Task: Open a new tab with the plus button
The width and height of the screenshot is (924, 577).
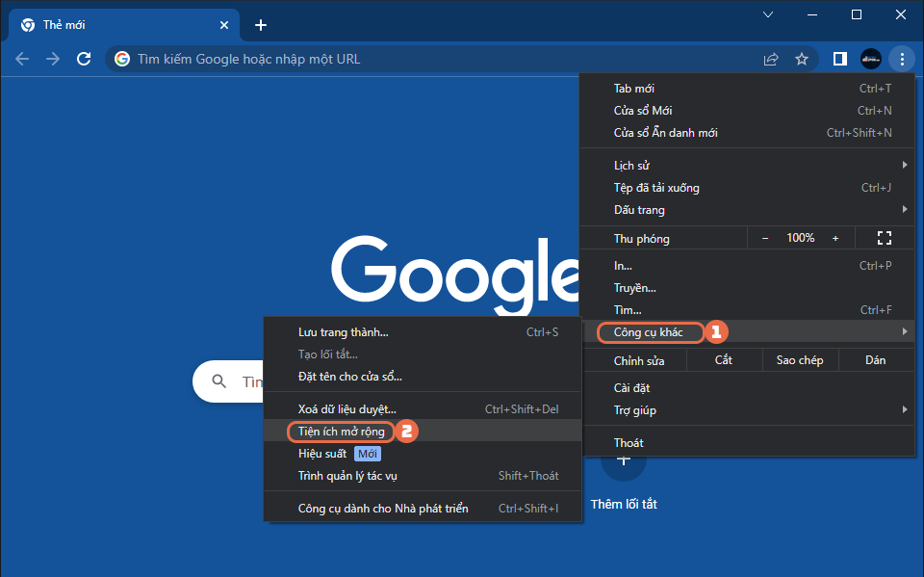Action: click(261, 25)
